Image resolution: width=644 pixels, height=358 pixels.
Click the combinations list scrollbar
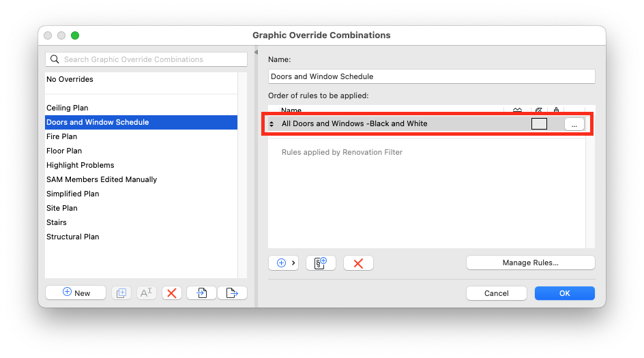242,175
